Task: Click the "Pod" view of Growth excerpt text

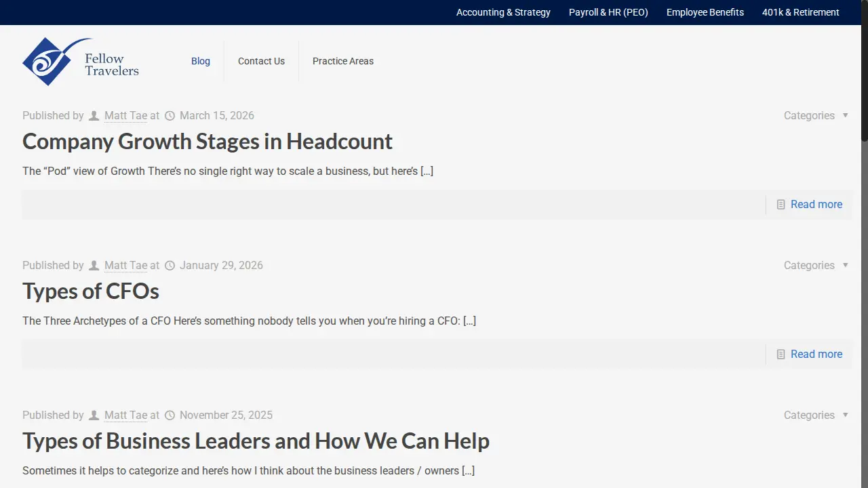Action: (228, 171)
